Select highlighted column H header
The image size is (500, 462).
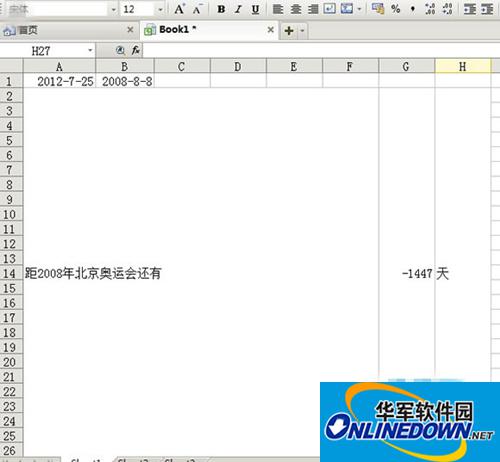(x=463, y=67)
